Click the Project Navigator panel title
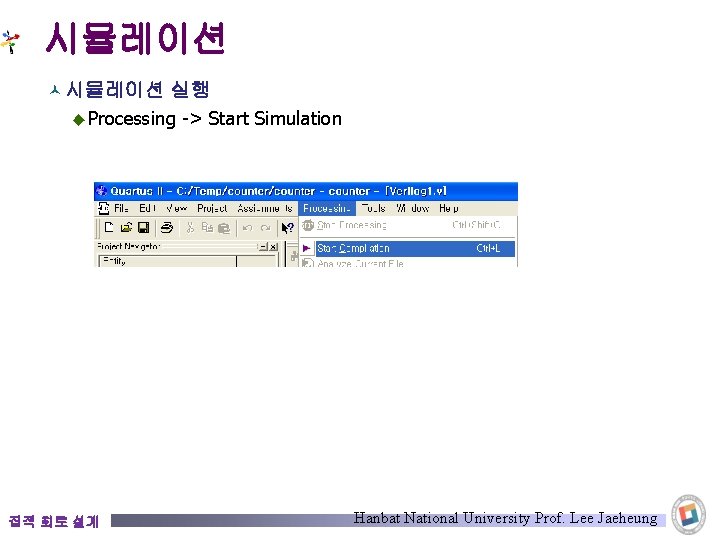Viewport: 720px width, 540px height. 128,247
